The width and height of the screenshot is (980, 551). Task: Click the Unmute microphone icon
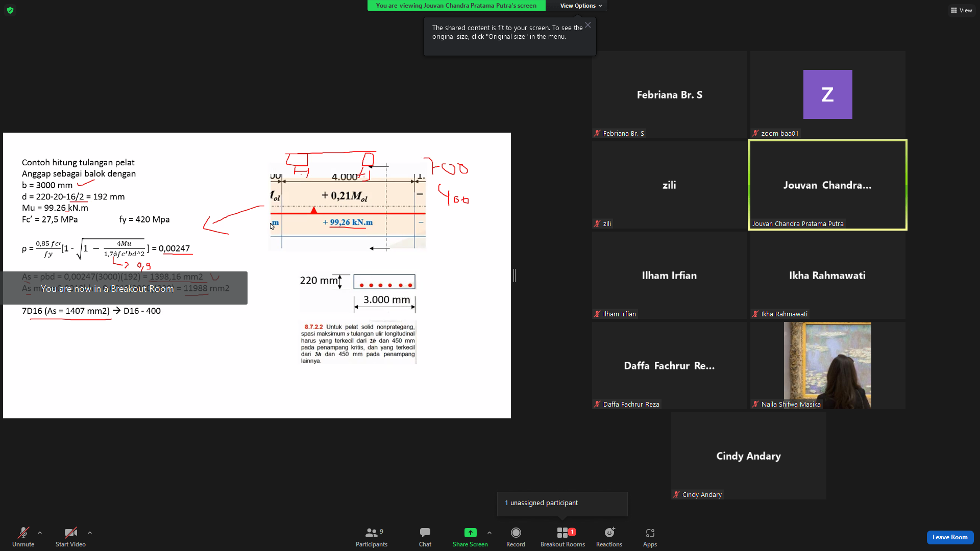pos(23,533)
